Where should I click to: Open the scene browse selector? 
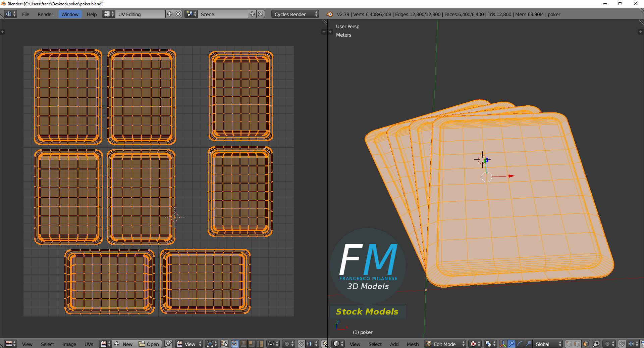191,14
